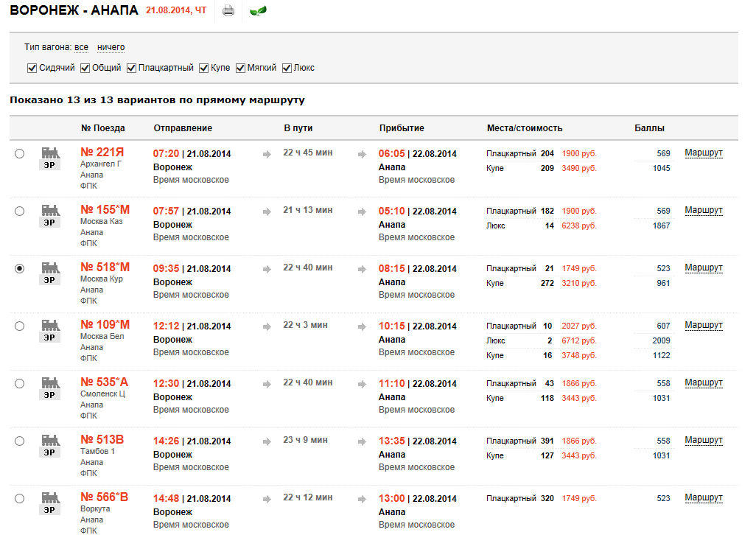Click Люкс price 6238 руб.
The image size is (756, 535).
579,225
